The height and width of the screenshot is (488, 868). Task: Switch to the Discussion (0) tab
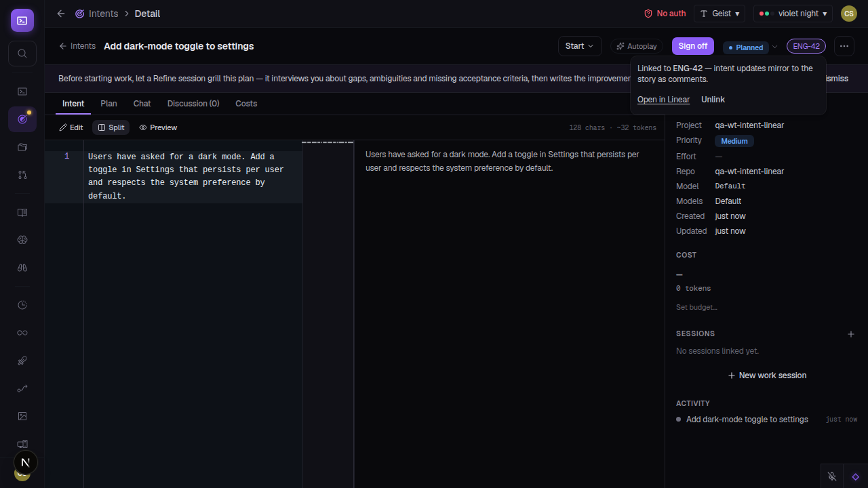[x=193, y=104]
